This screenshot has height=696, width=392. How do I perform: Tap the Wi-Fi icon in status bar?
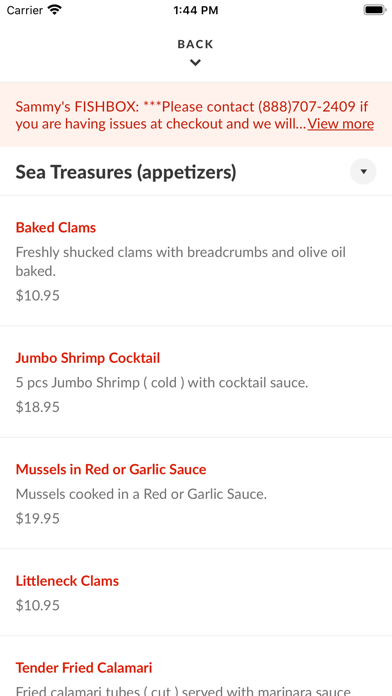click(x=55, y=10)
